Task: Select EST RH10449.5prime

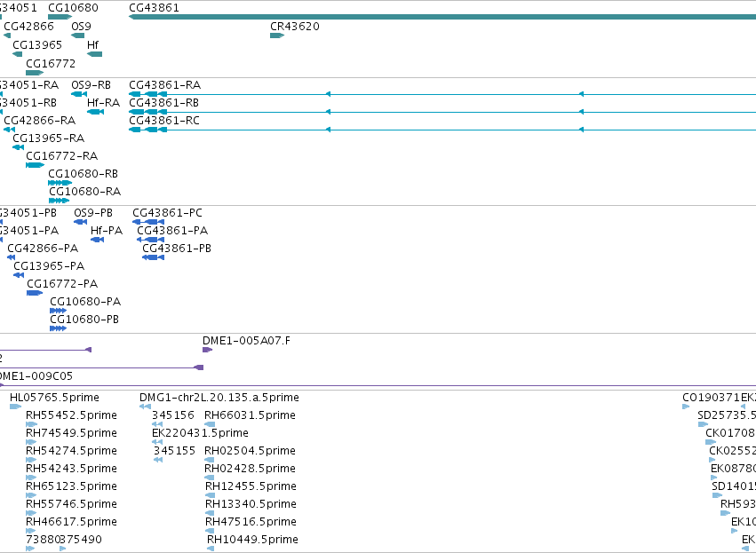Action: 211,549
